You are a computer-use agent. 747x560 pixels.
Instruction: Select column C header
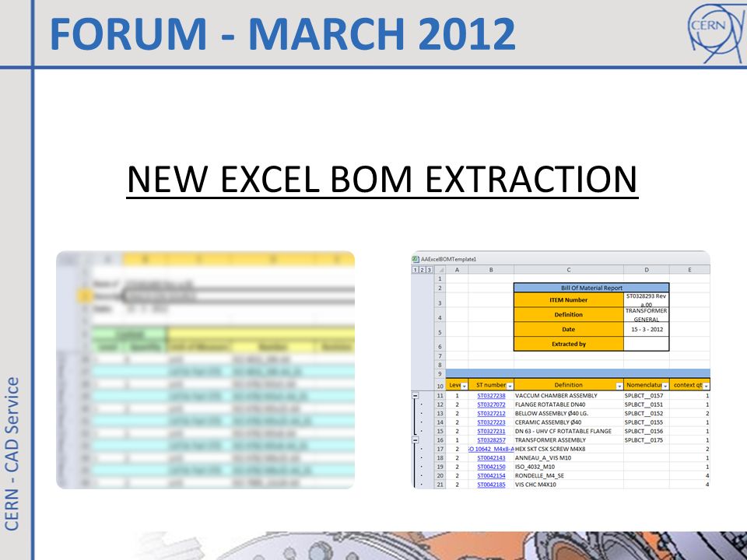pos(569,270)
